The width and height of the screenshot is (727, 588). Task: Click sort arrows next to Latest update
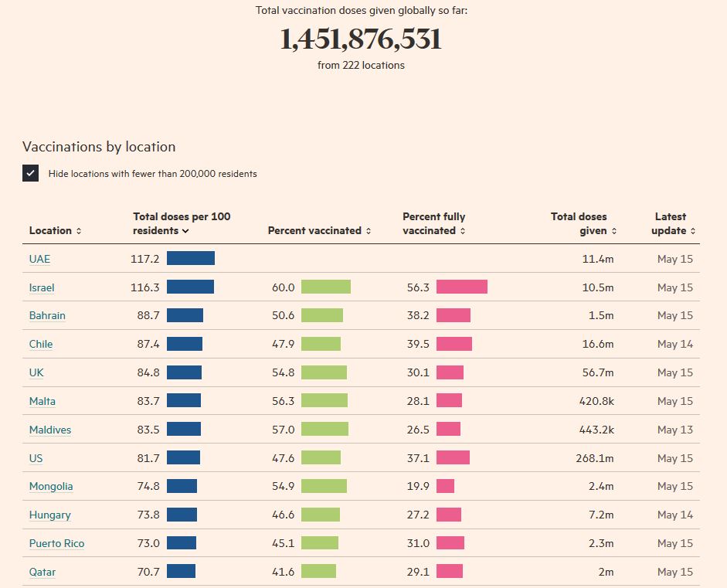[x=693, y=231]
